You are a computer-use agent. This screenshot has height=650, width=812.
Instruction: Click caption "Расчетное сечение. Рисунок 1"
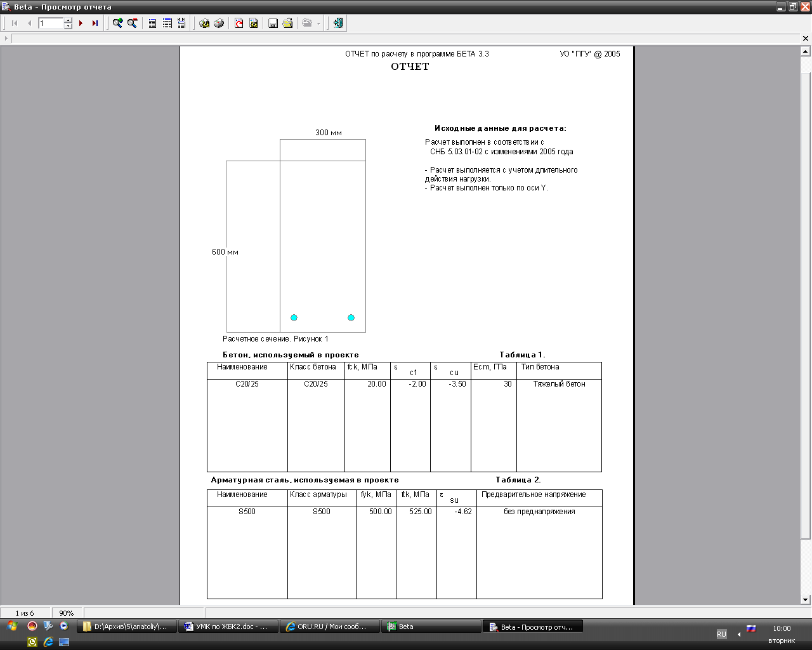[275, 339]
